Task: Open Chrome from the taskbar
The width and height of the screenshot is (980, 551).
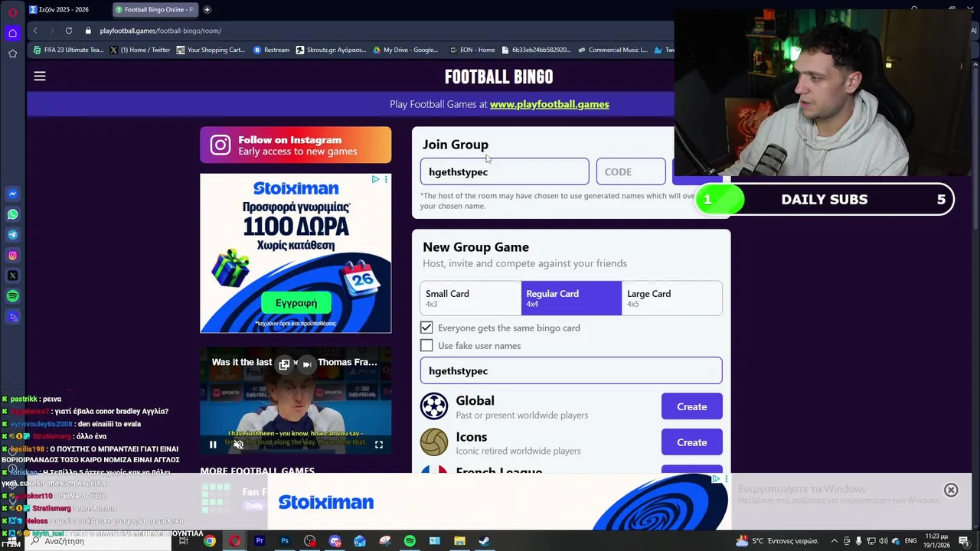Action: pyautogui.click(x=209, y=541)
